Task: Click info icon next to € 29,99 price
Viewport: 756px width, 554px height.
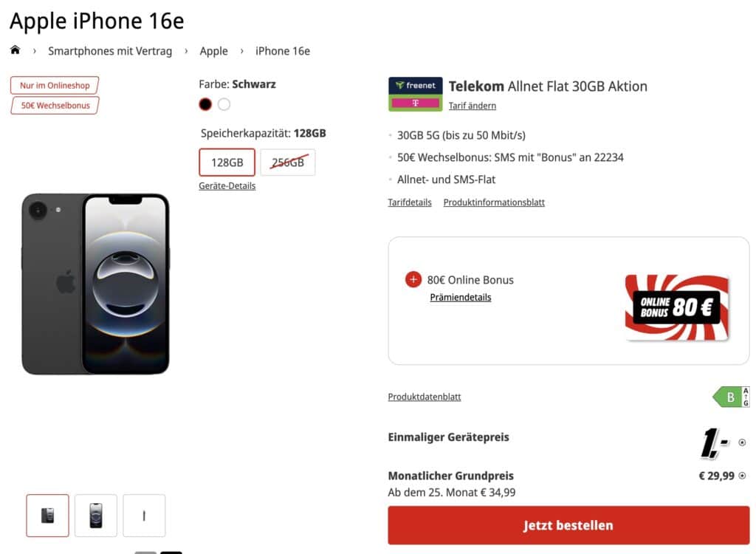Action: (742, 476)
